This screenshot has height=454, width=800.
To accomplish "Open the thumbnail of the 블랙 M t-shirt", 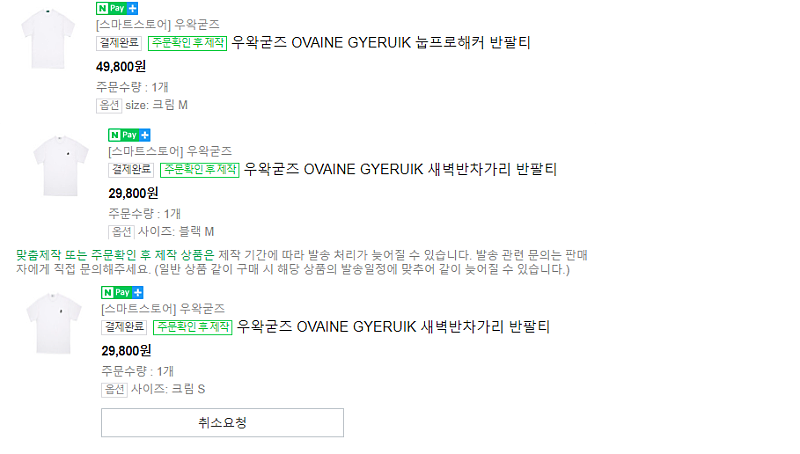I will pyautogui.click(x=61, y=167).
